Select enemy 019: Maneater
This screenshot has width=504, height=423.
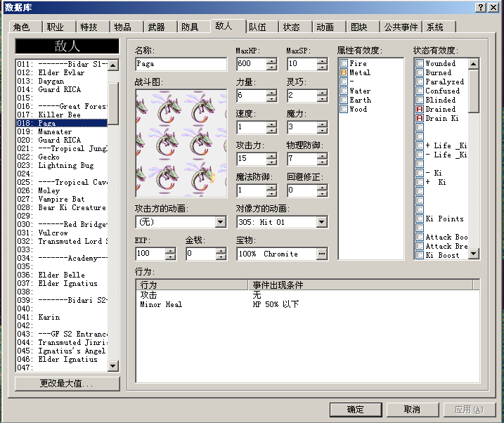point(62,131)
